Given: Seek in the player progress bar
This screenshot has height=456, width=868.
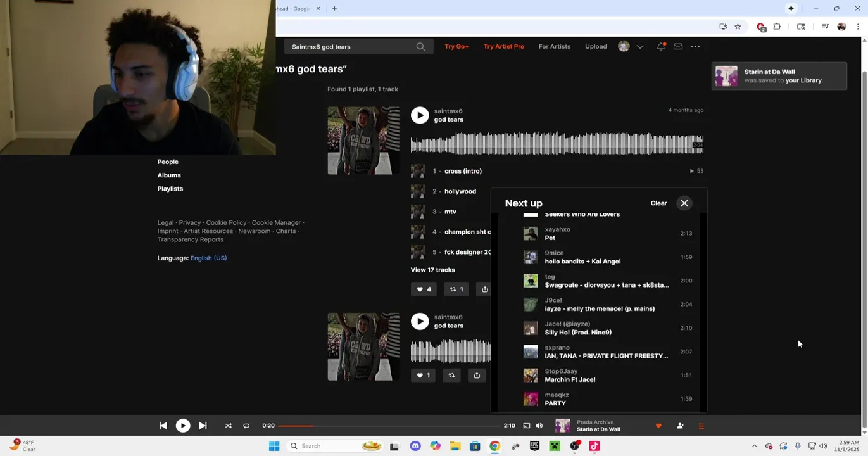Looking at the screenshot, I should (389, 426).
